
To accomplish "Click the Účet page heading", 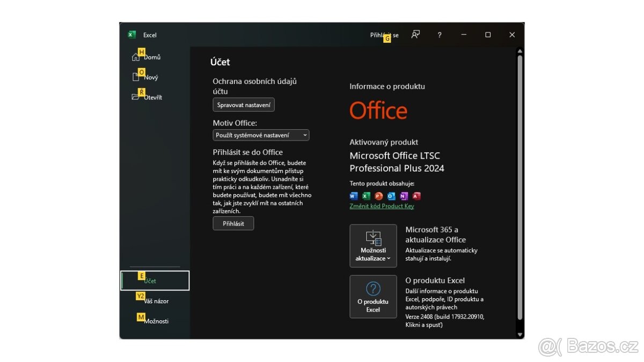I will pyautogui.click(x=220, y=62).
